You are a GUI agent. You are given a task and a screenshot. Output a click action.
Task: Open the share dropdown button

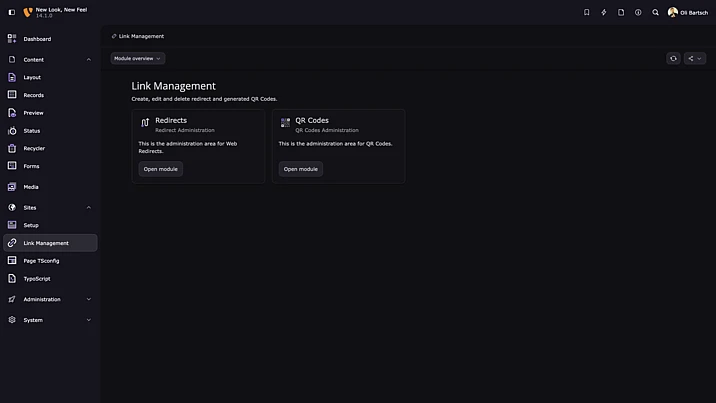pos(694,58)
